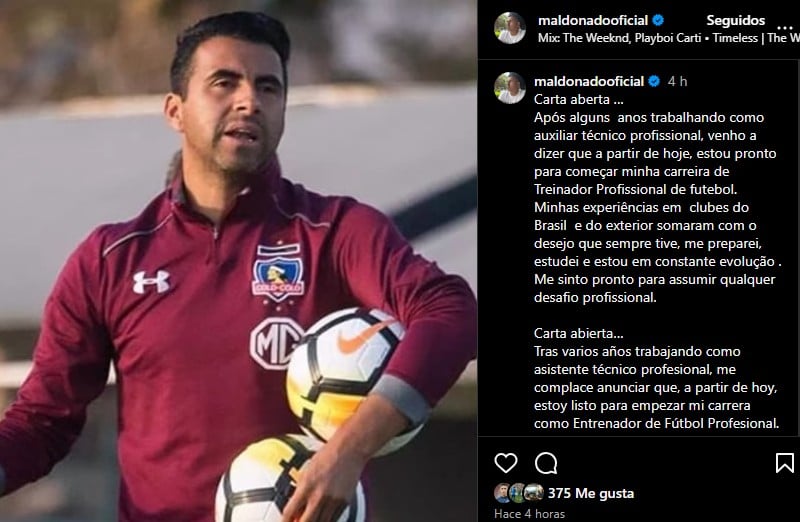The width and height of the screenshot is (800, 522).
Task: Click the post photo of the coach
Action: [x=238, y=261]
